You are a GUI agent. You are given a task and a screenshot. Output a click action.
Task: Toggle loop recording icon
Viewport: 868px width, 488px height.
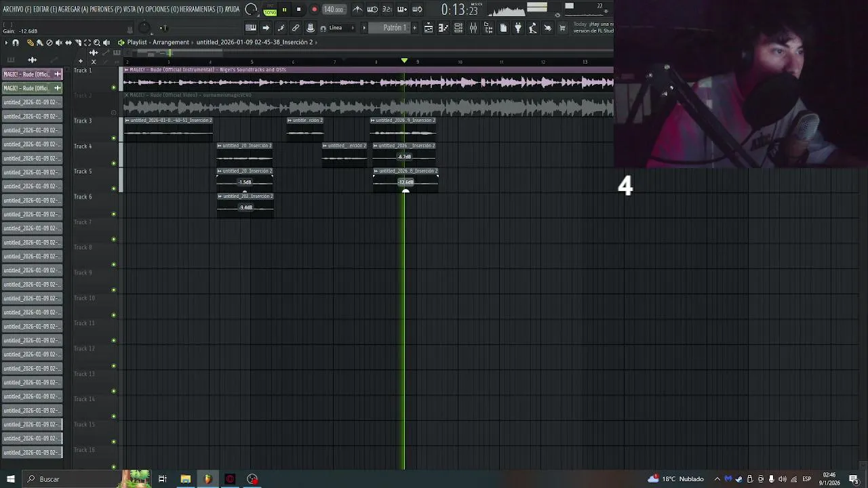[417, 9]
